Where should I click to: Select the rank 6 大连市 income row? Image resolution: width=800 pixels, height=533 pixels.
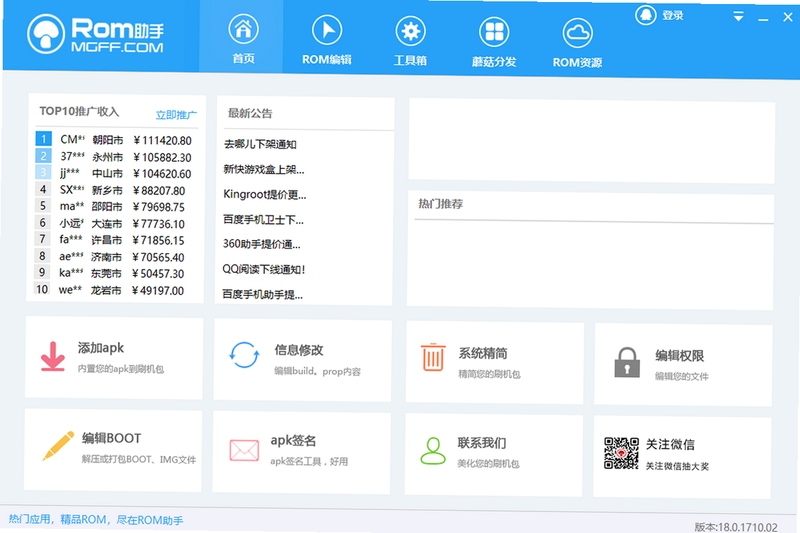pos(111,223)
